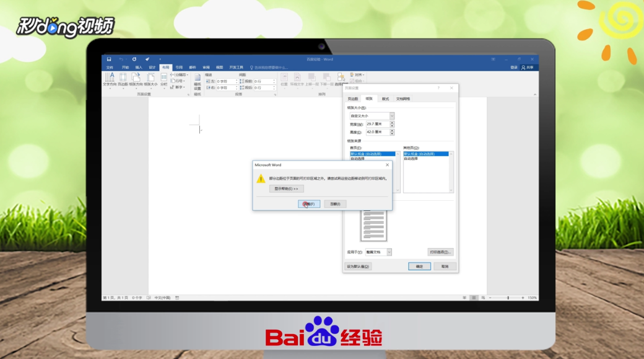Open the 纸张方向 orientation tool

click(136, 80)
